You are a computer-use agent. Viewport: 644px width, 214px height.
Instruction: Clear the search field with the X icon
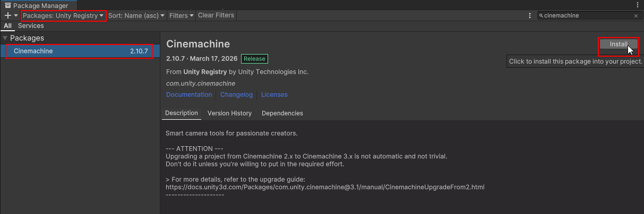pyautogui.click(x=636, y=16)
